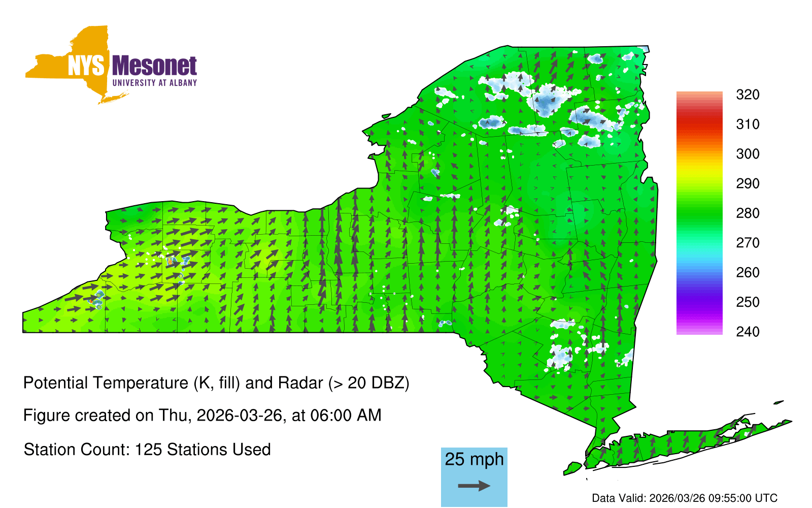The image size is (812, 508).
Task: Click the Potential Temperature title text
Action: click(216, 383)
